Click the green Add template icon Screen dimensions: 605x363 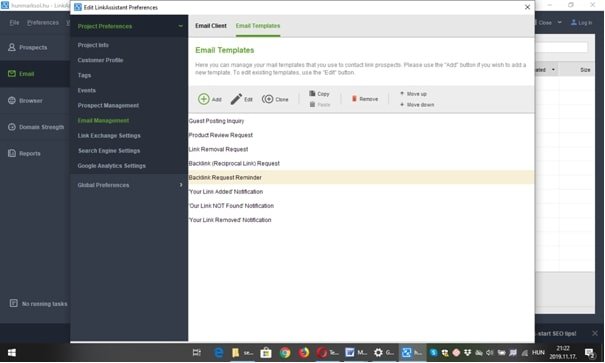(203, 99)
